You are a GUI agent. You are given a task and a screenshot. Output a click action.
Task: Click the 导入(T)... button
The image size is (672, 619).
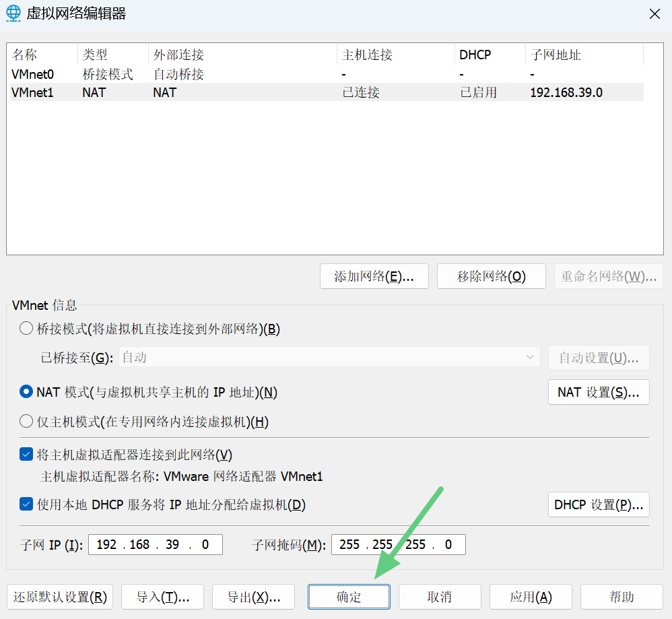coord(162,597)
